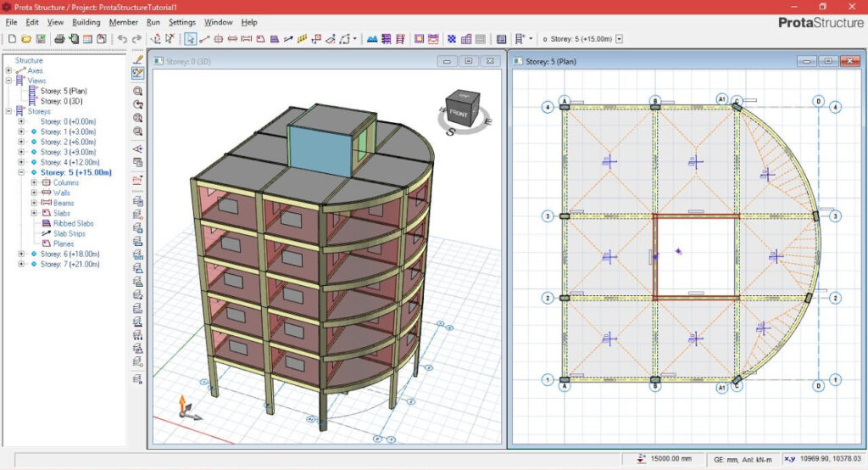Select Storey: 0 (3D) view in tree
Screen dimensions: 868x470
click(x=61, y=101)
